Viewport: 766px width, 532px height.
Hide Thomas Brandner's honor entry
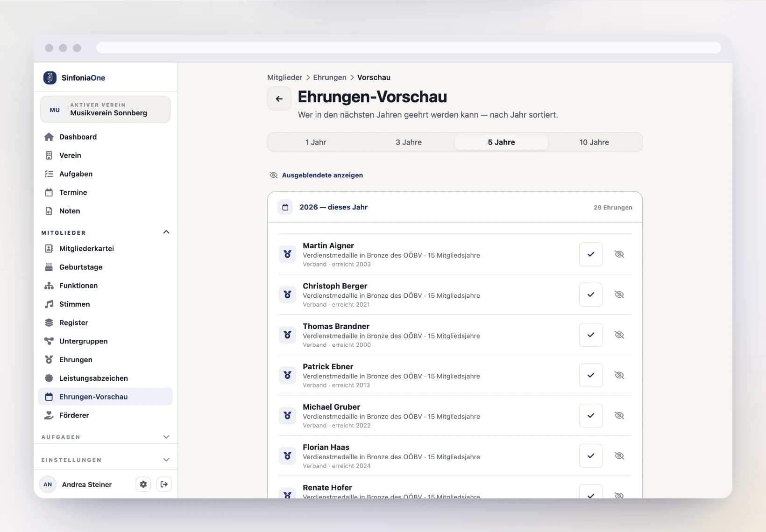click(619, 335)
